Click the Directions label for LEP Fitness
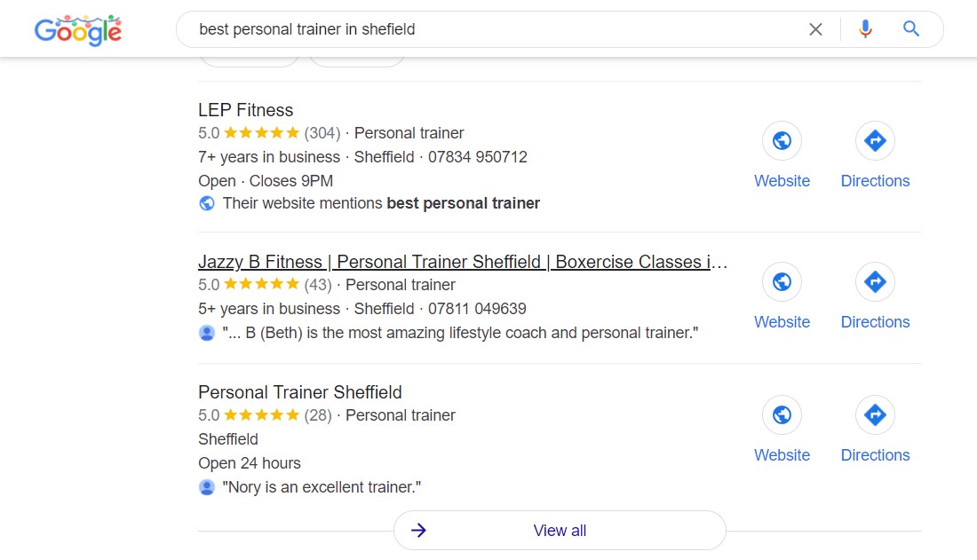Screen dimensions: 977x560 click(x=875, y=180)
